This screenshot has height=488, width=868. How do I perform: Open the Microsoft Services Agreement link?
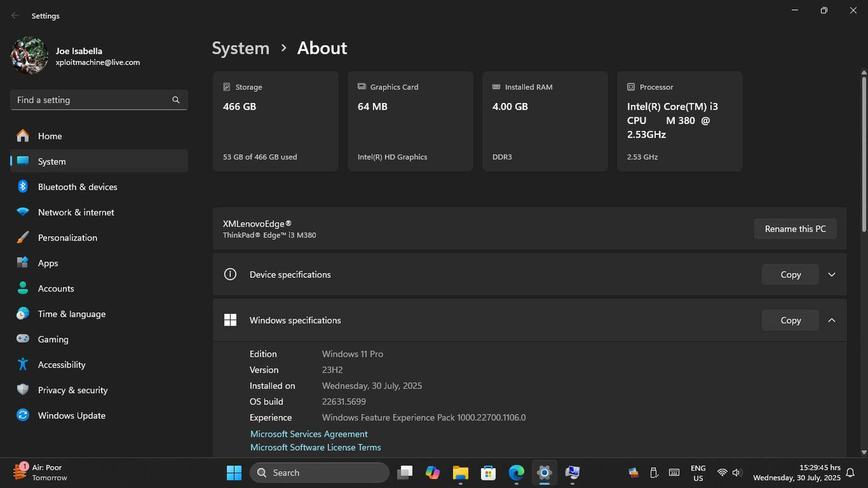(x=309, y=434)
